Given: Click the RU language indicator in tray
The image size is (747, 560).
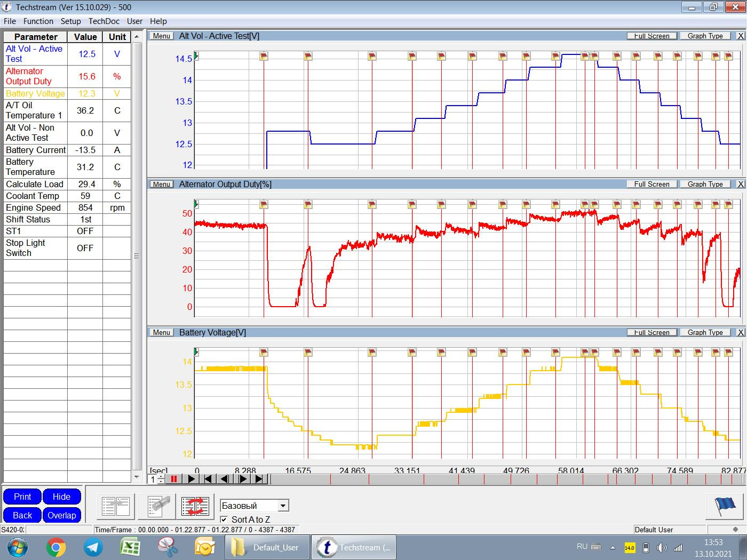Looking at the screenshot, I should pos(582,547).
